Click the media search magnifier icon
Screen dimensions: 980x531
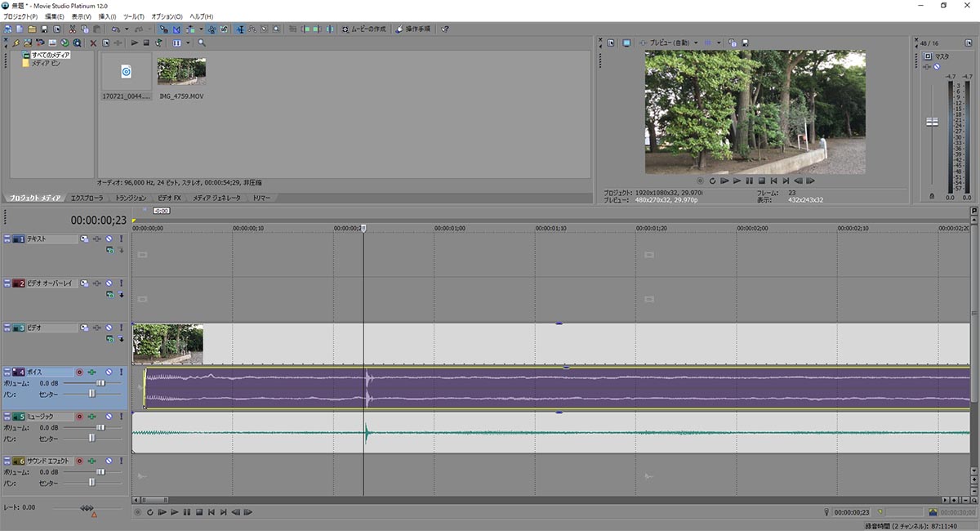point(202,42)
